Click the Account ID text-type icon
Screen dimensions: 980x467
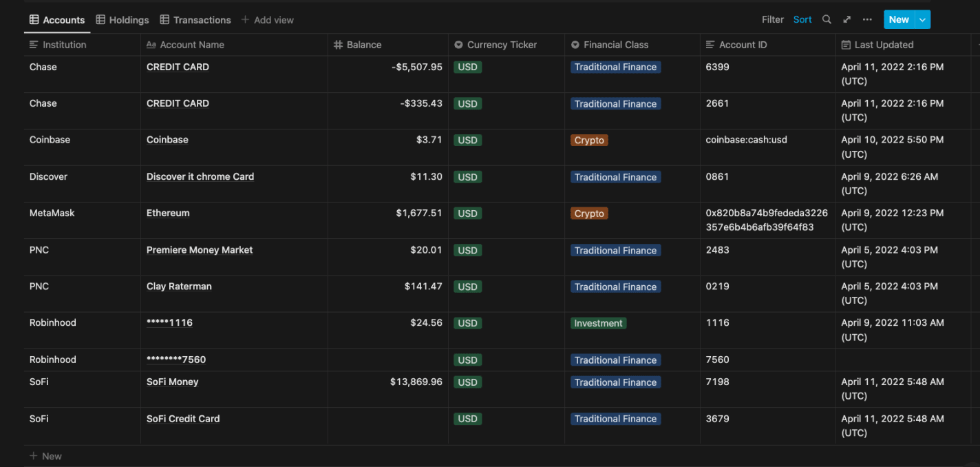tap(710, 45)
